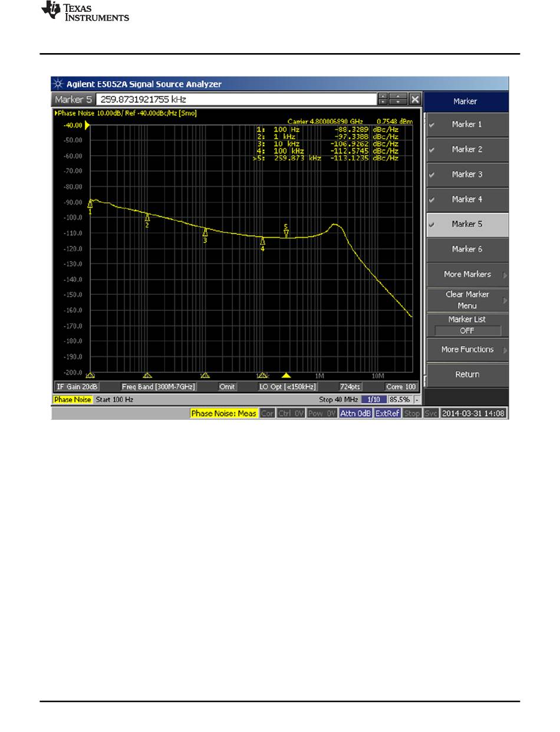Select the Phase Noise tab at bottom left
The image size is (560, 732).
click(x=73, y=400)
